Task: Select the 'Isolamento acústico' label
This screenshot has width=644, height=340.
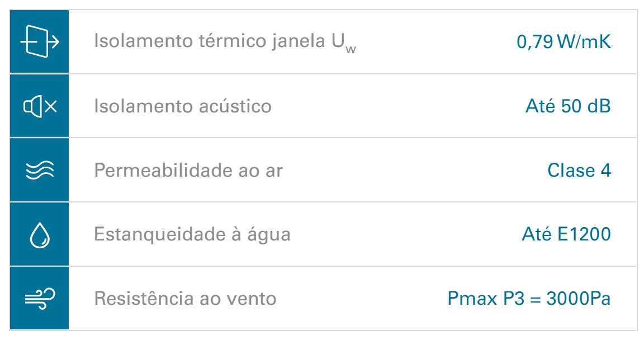Action: point(183,106)
